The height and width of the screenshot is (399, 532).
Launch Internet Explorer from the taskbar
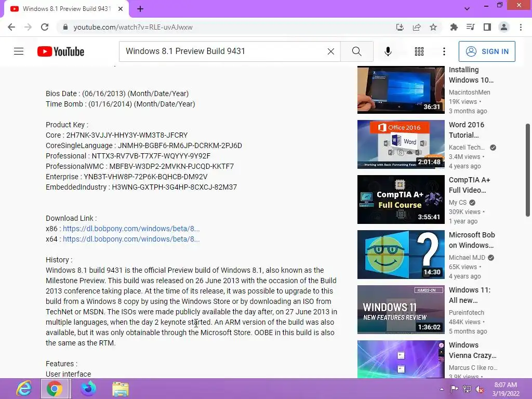[x=24, y=389]
